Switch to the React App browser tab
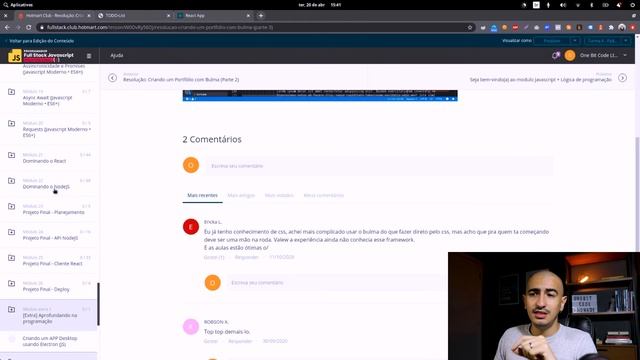Viewport: 640px width, 360px height. click(x=213, y=16)
